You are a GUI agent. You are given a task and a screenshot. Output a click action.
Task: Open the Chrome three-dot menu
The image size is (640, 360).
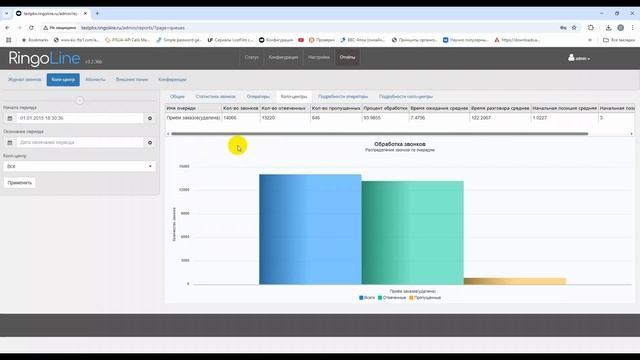coord(633,28)
